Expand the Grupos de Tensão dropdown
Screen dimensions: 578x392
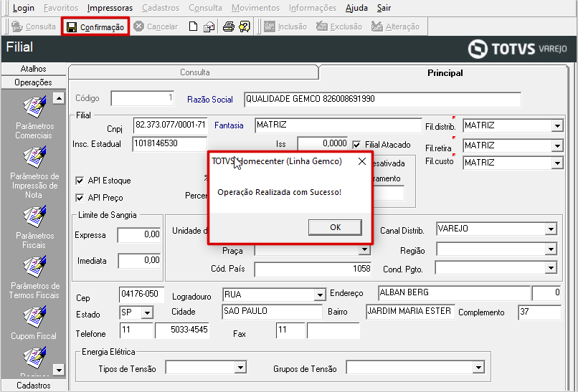point(478,368)
